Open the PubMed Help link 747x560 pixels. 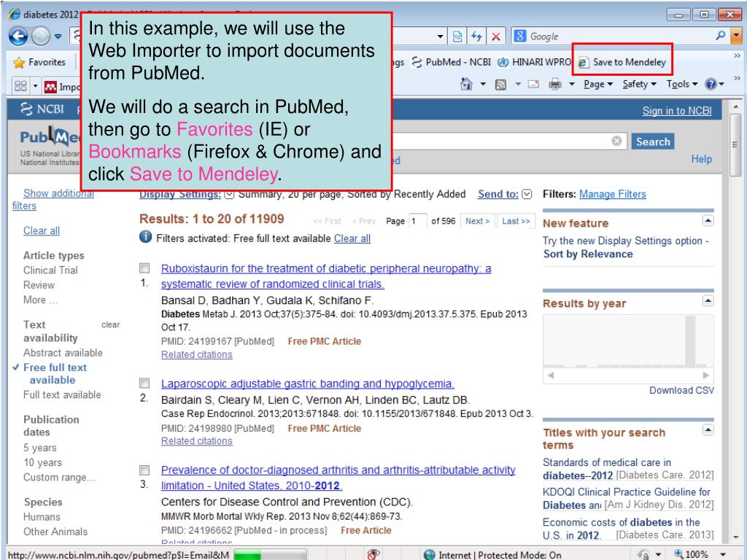[701, 159]
